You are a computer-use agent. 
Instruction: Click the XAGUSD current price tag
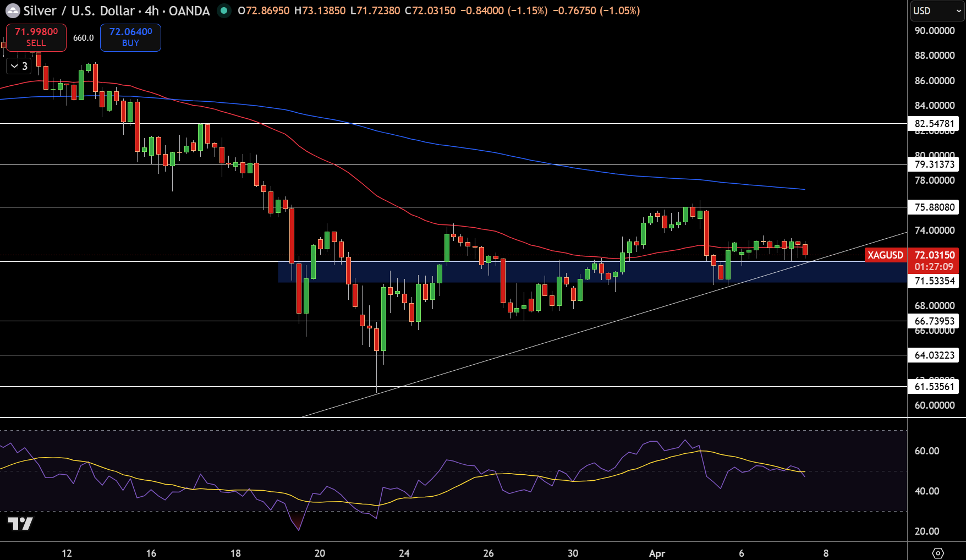(885, 255)
